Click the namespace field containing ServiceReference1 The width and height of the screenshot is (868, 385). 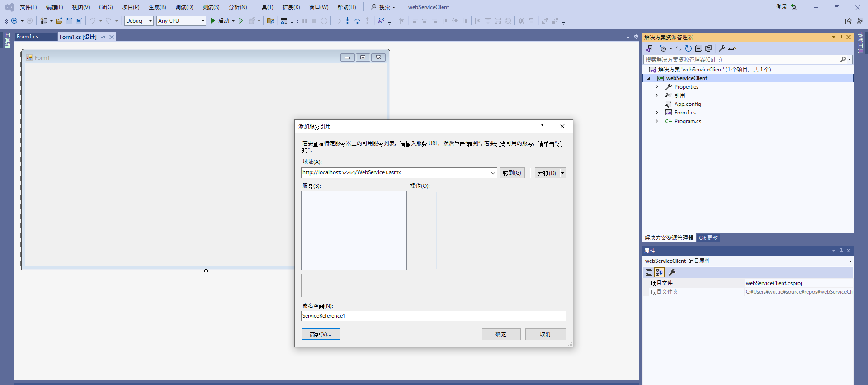434,316
